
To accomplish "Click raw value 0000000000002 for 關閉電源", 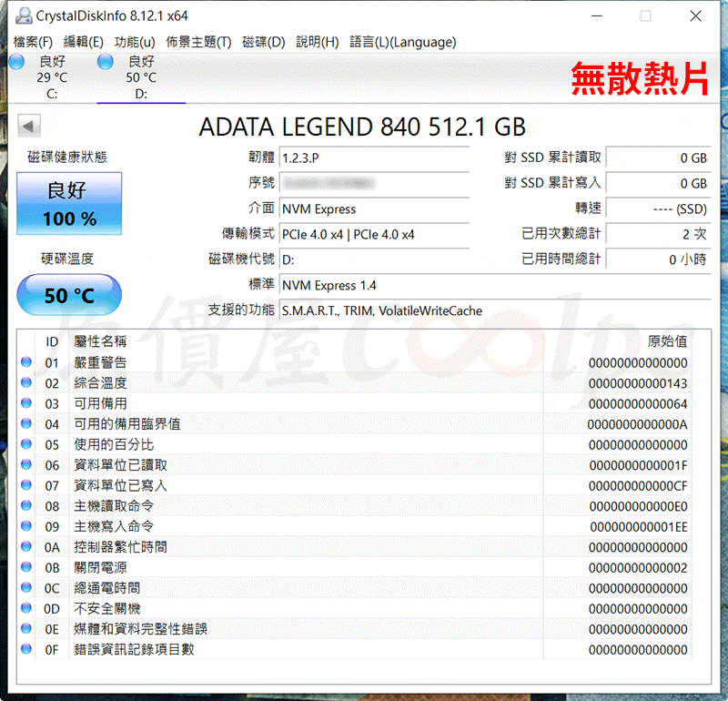I will [x=638, y=568].
